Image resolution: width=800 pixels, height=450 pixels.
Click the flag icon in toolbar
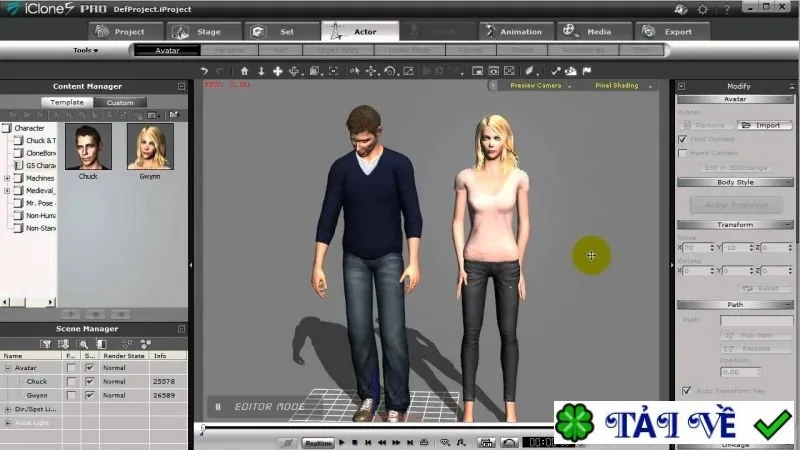587,71
